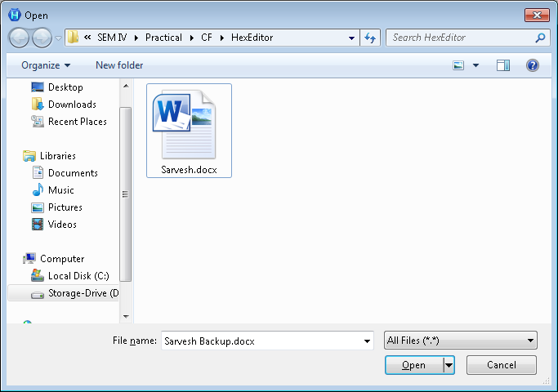Click the Open button
558x392 pixels.
coord(413,365)
